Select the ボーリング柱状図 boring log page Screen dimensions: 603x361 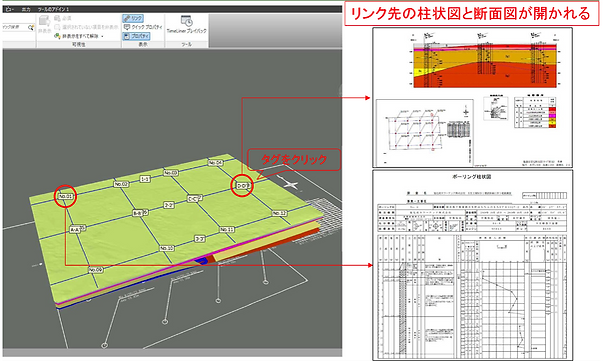(472, 265)
